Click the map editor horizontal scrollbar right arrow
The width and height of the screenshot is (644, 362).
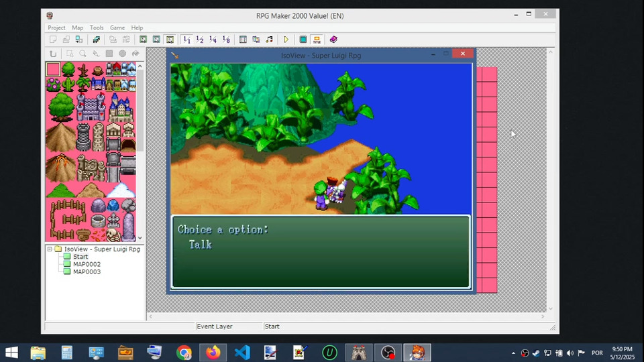[543, 316]
